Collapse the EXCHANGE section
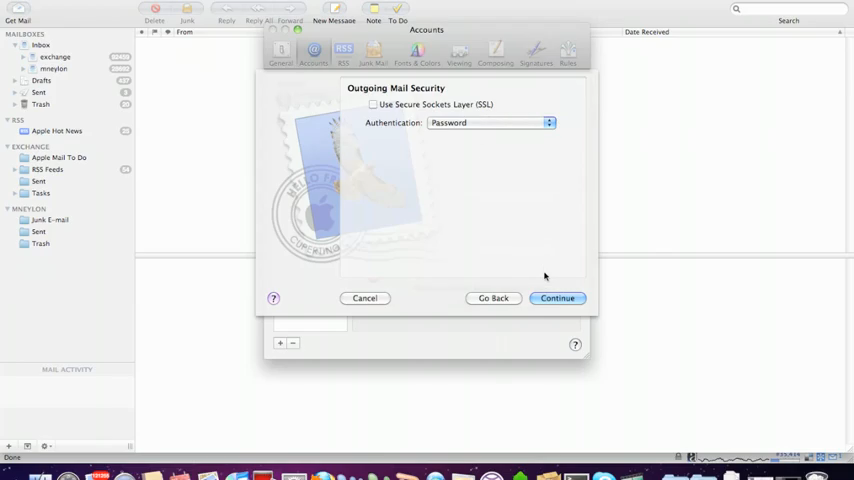 [8, 147]
